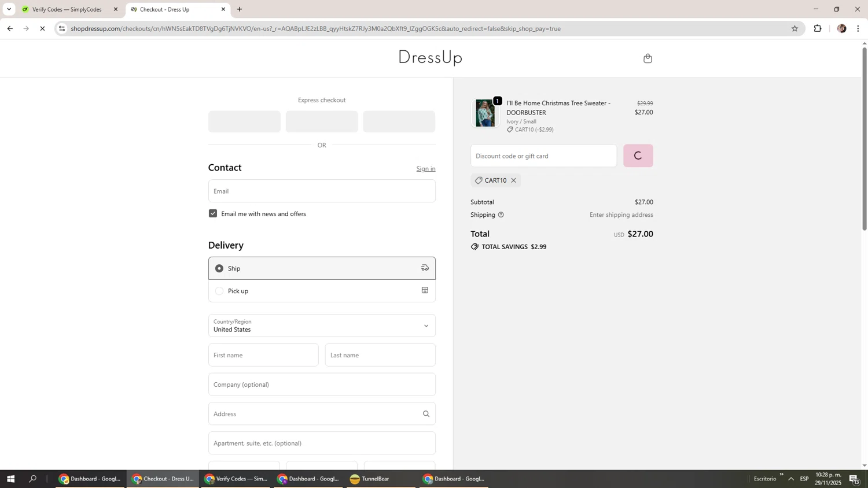Screen dimensions: 868x488
Task: Click the Pick up store icon
Action: click(425, 290)
